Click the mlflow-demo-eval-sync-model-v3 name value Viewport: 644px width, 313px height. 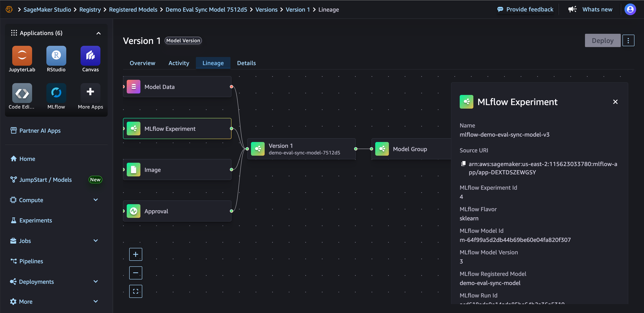504,134
